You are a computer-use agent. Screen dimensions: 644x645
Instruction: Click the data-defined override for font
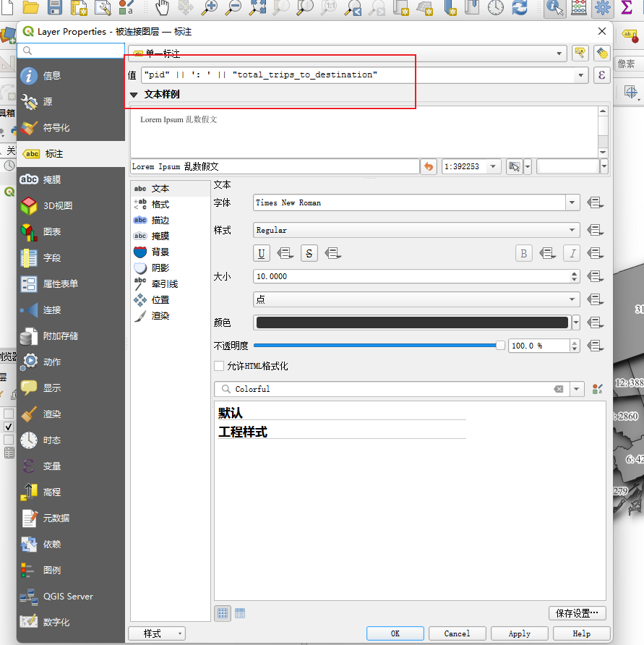(x=595, y=202)
